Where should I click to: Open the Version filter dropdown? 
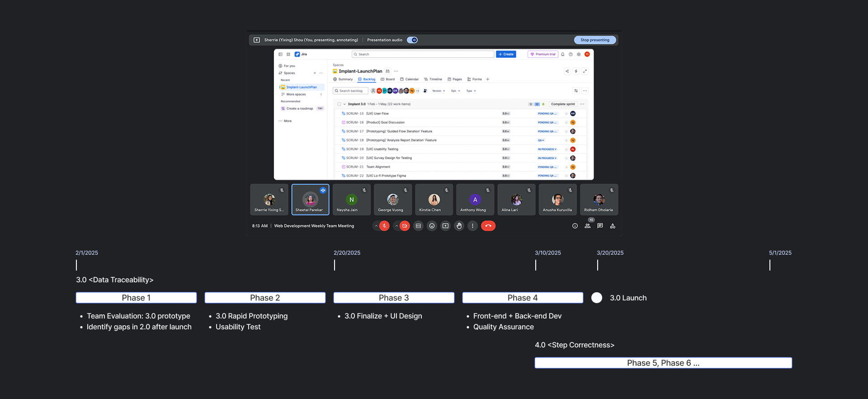439,91
